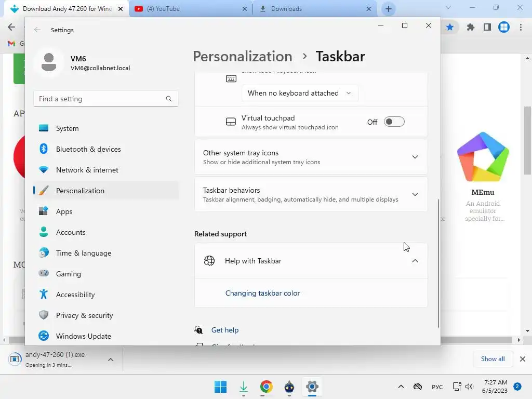Click the Privacy shield icon
The height and width of the screenshot is (399, 532).
click(44, 315)
